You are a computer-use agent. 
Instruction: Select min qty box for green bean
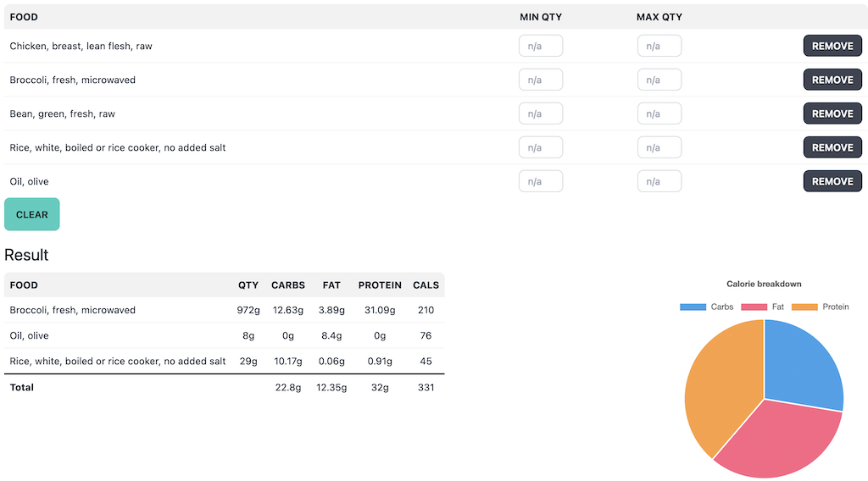pos(540,113)
